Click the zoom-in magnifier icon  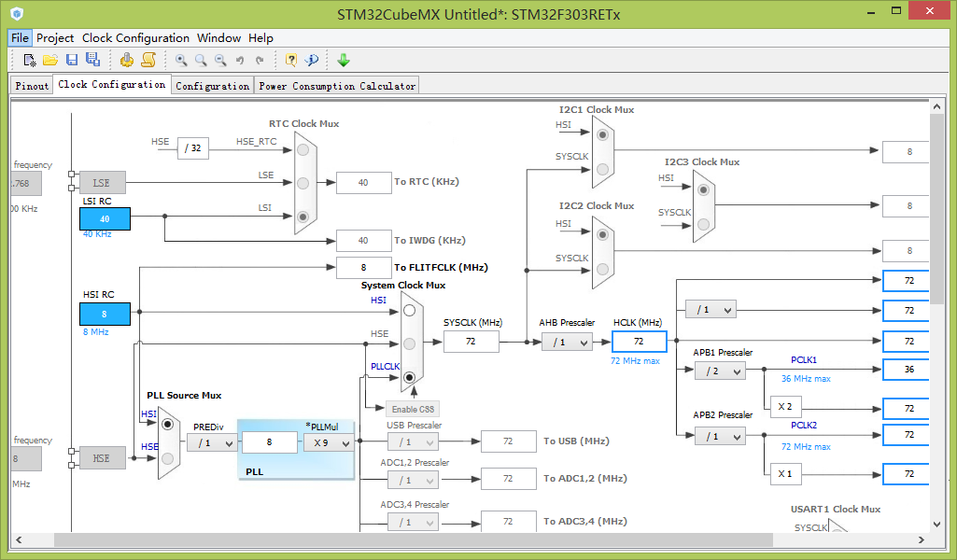pos(181,60)
